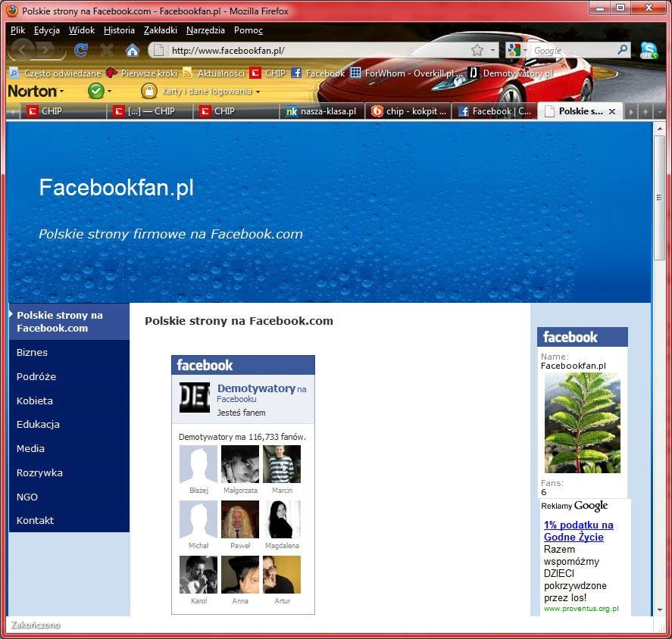The width and height of the screenshot is (672, 639).
Task: Open a new tab with the plus button
Action: (x=645, y=112)
